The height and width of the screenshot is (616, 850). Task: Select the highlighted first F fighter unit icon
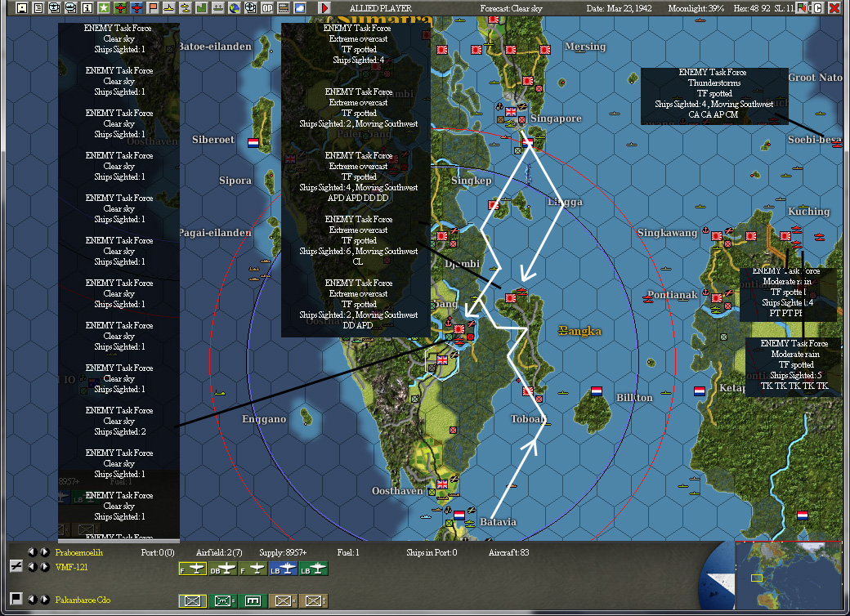coord(192,569)
